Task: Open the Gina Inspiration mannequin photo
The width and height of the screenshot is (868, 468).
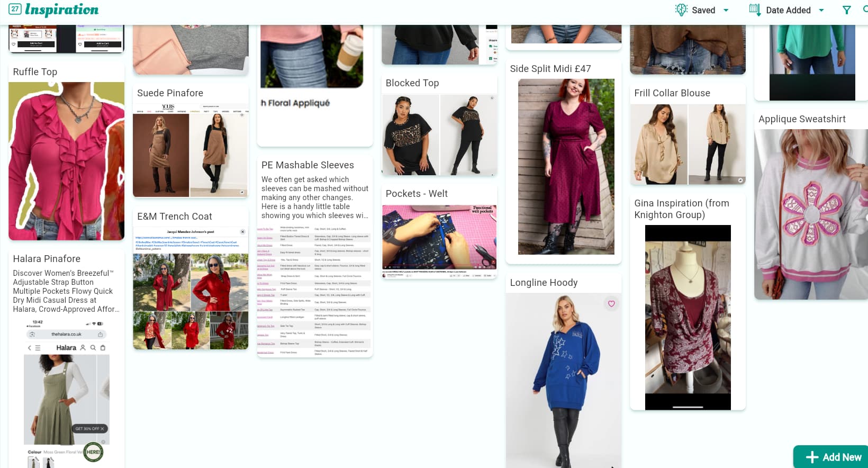Action: (x=688, y=317)
